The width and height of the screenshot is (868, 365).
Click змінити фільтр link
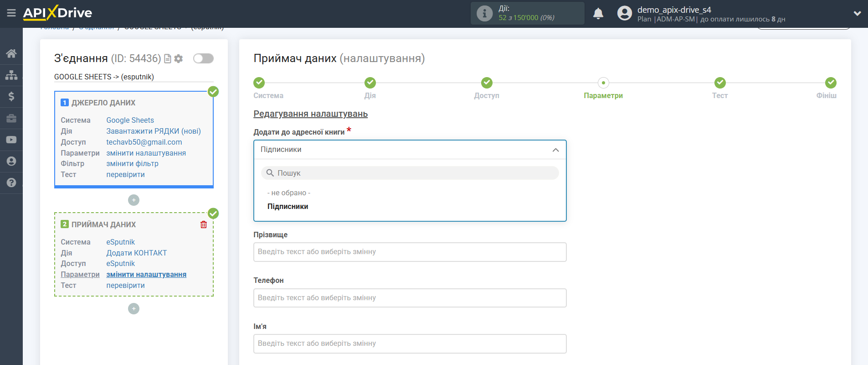click(132, 163)
